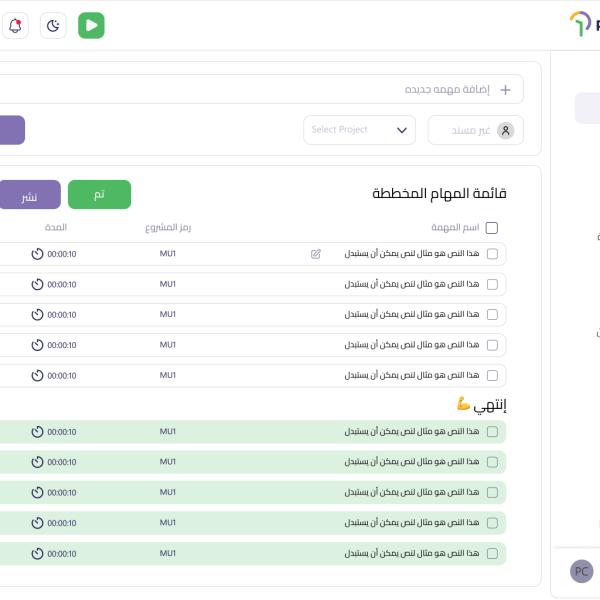The width and height of the screenshot is (600, 600).
Task: Click the timer icon in the first planned task row
Action: (x=38, y=254)
